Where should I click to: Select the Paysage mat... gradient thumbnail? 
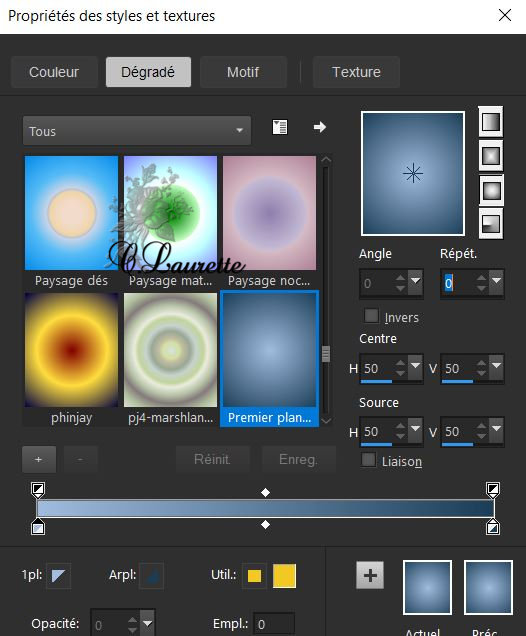[x=170, y=213]
